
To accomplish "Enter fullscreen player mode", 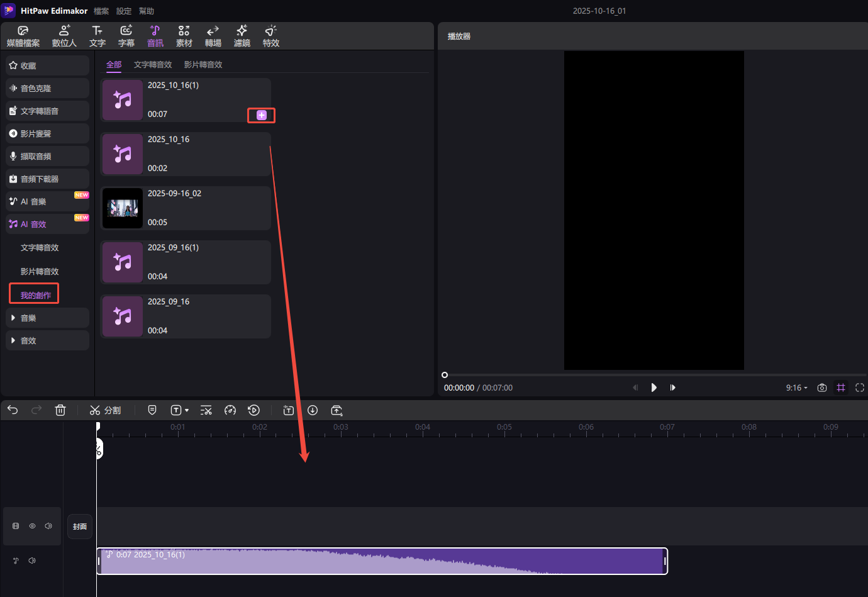I will [x=860, y=388].
